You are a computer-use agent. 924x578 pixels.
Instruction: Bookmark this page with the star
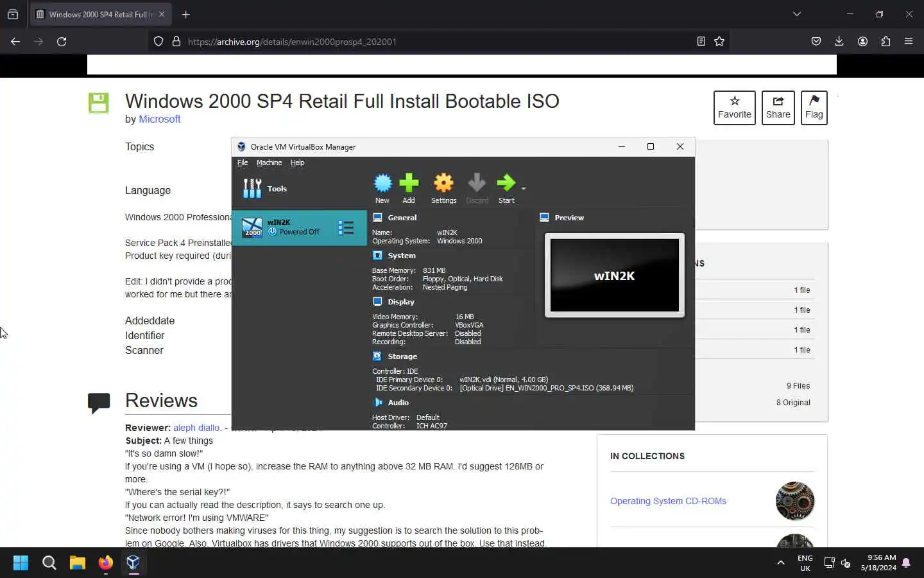719,41
